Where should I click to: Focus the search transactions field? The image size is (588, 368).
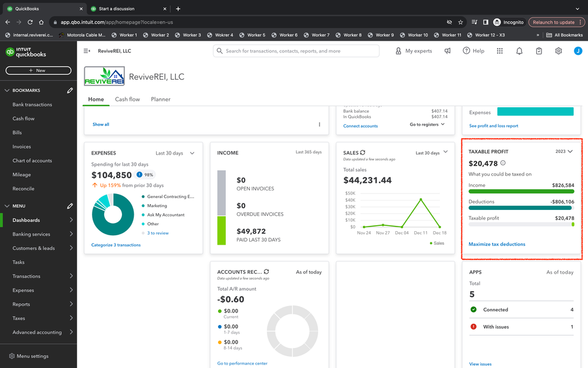(x=296, y=51)
